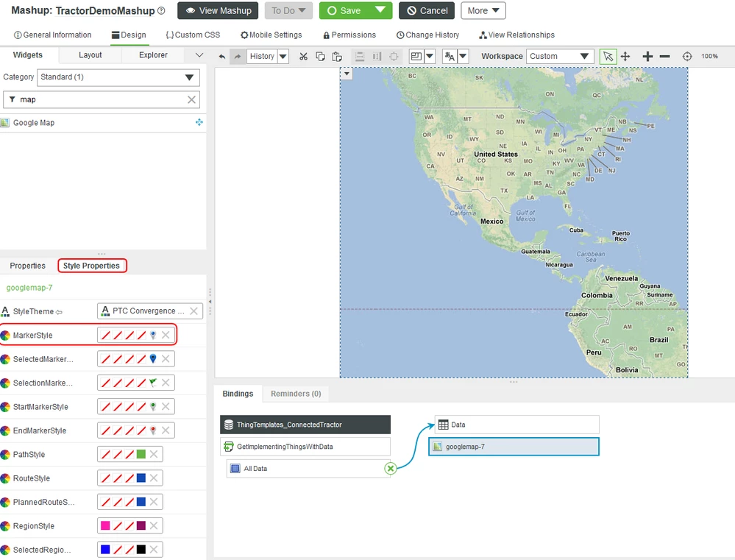Clear the MarkerStyle definition
Image resolution: width=735 pixels, height=560 pixels.
click(166, 335)
